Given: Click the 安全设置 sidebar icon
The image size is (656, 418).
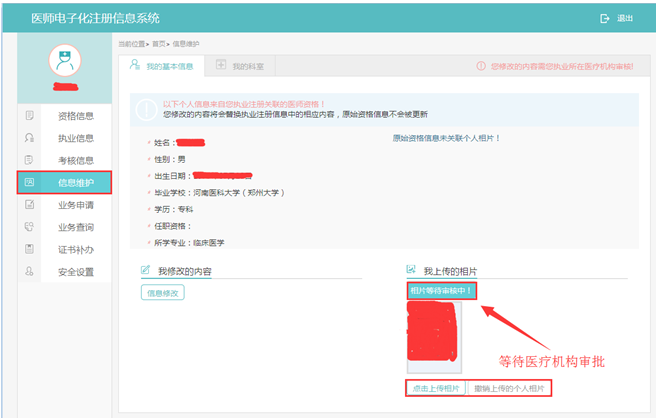Looking at the screenshot, I should 29,271.
